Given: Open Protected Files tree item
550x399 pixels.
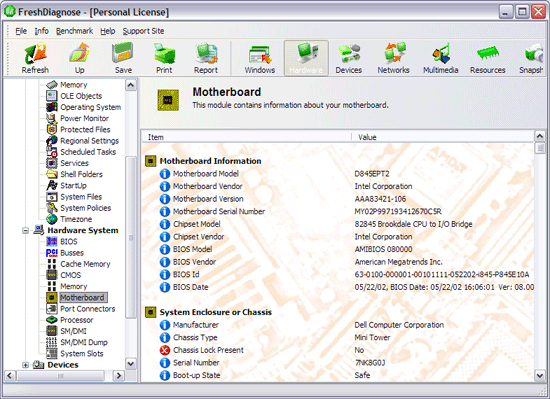Looking at the screenshot, I should point(85,130).
